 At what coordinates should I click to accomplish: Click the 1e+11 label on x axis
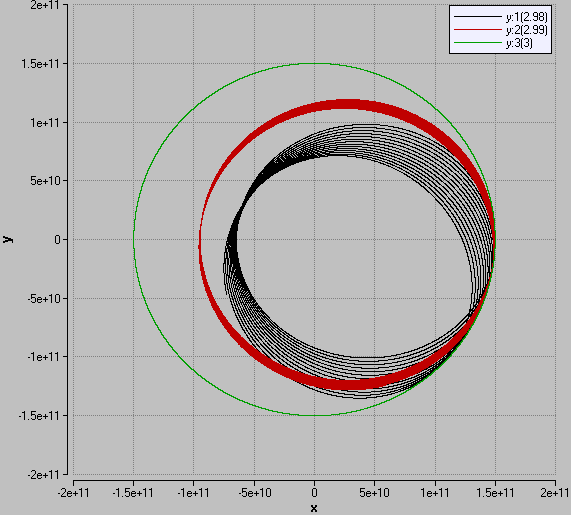[x=435, y=493]
